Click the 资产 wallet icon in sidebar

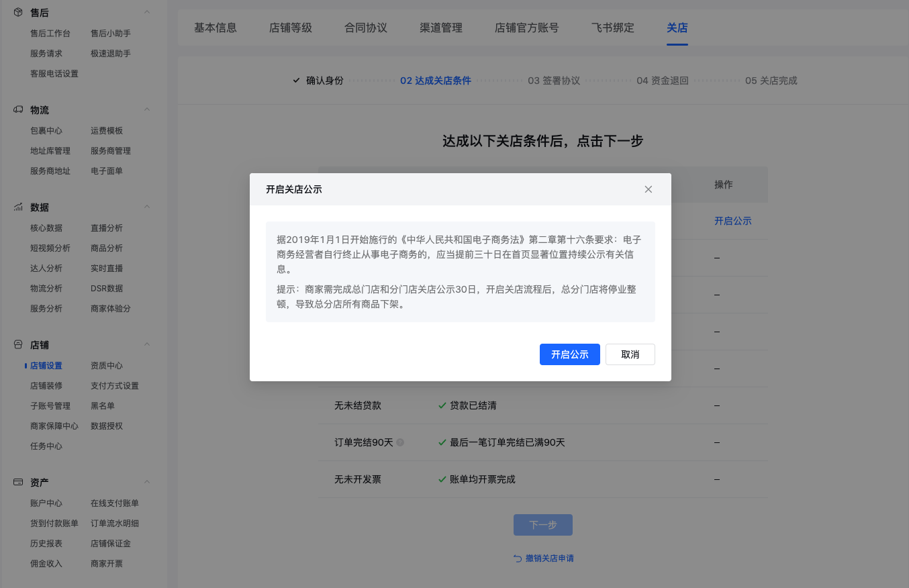[x=17, y=482]
